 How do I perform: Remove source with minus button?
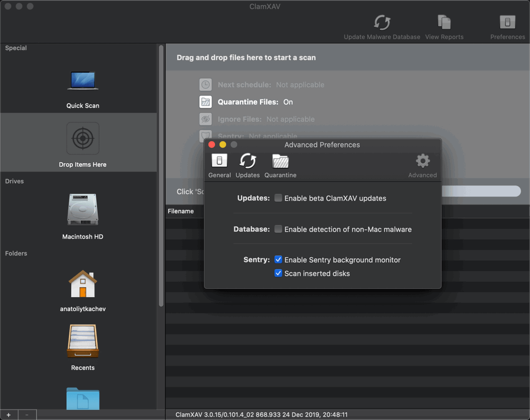tap(27, 414)
